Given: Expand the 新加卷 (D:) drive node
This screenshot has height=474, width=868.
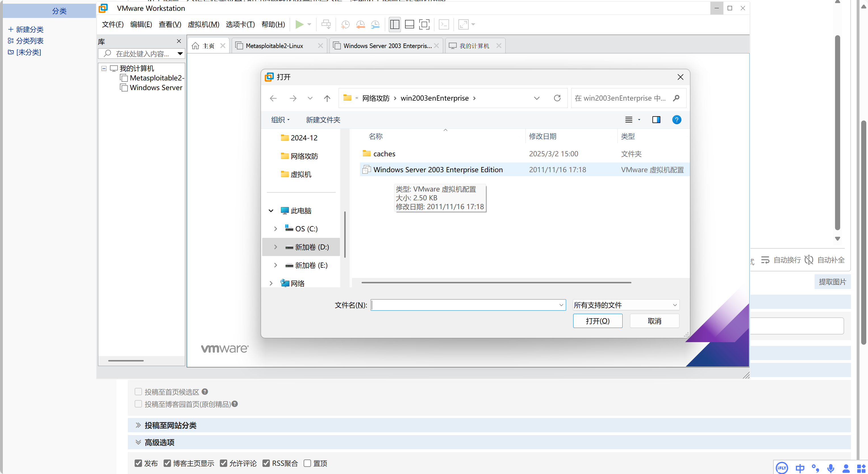Looking at the screenshot, I should [276, 247].
